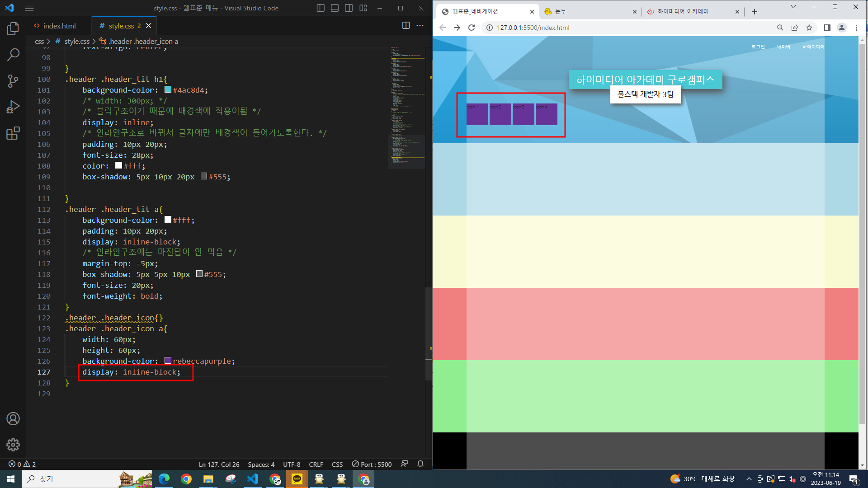The height and width of the screenshot is (488, 868).
Task: Click the Port : 5500 Live Server button
Action: point(372,464)
